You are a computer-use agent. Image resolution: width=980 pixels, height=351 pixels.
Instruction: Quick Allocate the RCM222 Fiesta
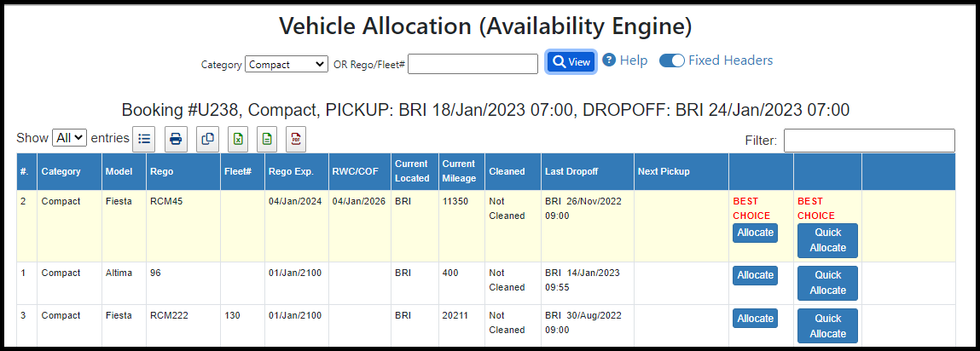[x=827, y=325]
